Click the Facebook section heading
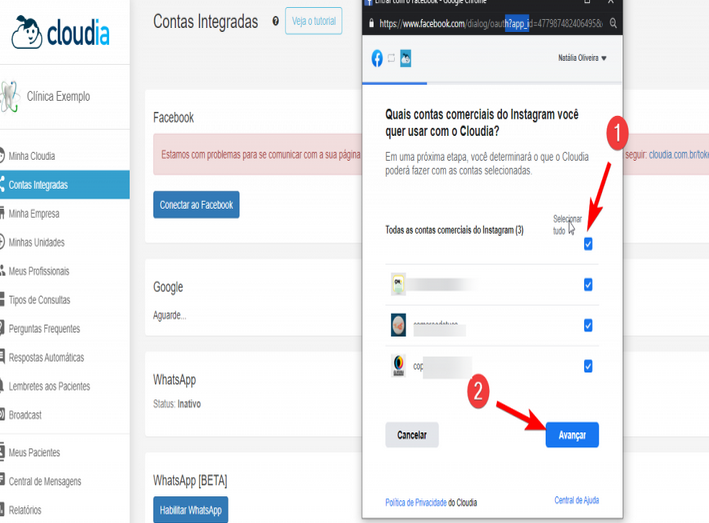The height and width of the screenshot is (523, 709). point(173,118)
